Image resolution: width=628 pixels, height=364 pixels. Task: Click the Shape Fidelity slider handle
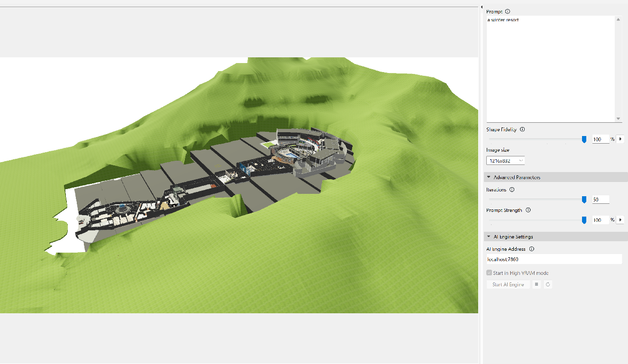[x=584, y=139]
